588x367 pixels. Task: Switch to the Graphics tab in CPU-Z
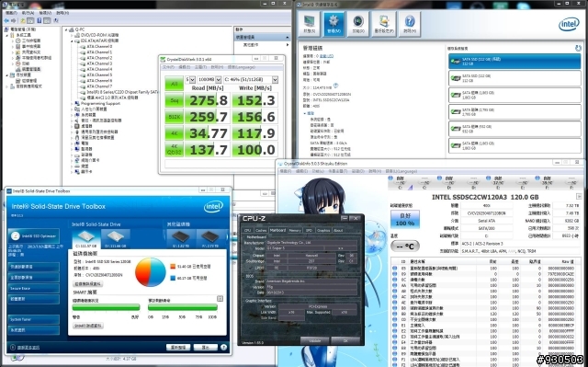click(323, 230)
